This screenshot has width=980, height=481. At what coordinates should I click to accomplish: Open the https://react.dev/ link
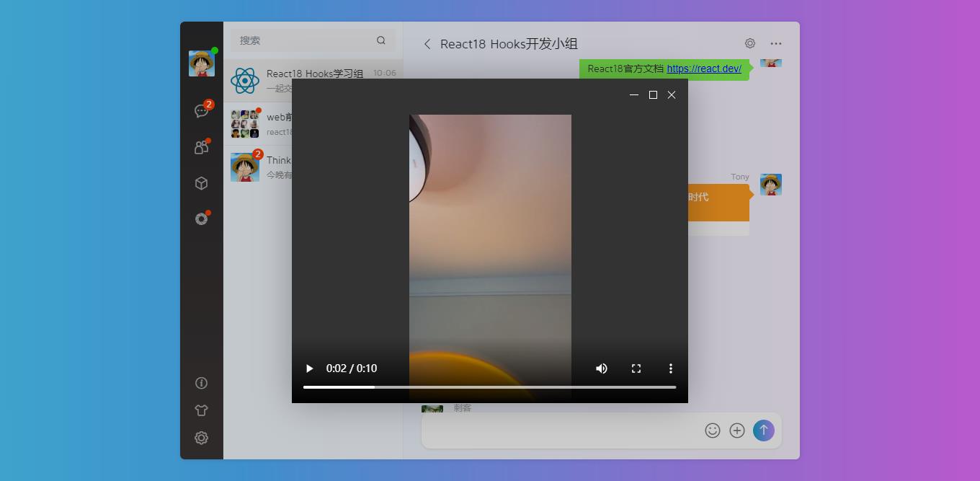click(704, 69)
